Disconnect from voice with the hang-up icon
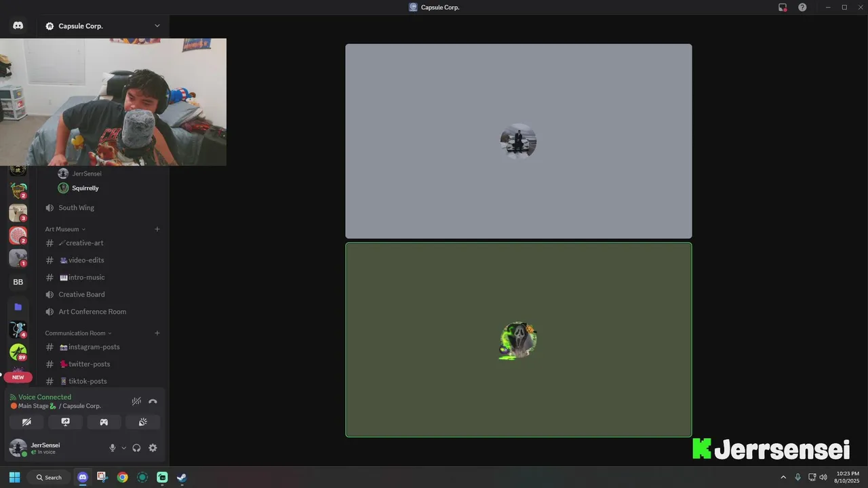868x488 pixels. pos(153,401)
